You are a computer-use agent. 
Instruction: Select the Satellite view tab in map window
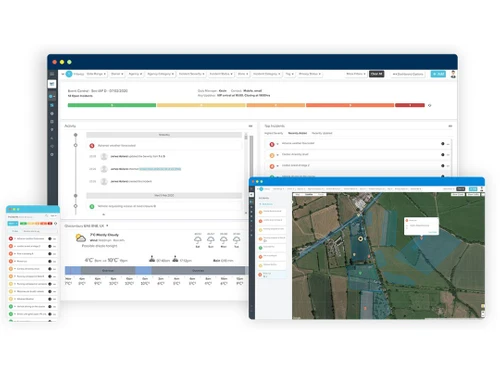pos(309,194)
